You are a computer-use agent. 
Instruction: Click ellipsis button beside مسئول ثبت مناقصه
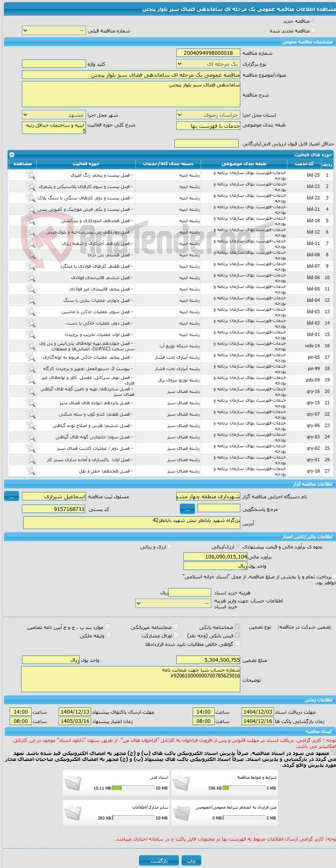click(11, 496)
